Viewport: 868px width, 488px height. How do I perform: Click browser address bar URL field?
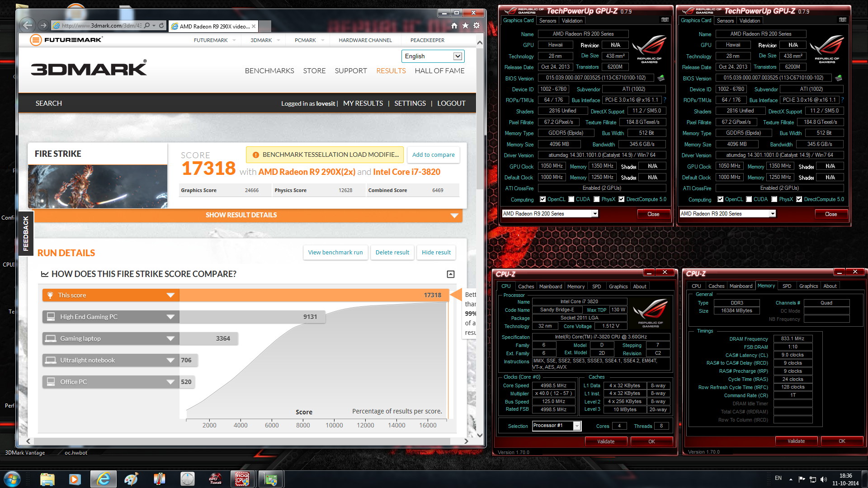point(101,26)
